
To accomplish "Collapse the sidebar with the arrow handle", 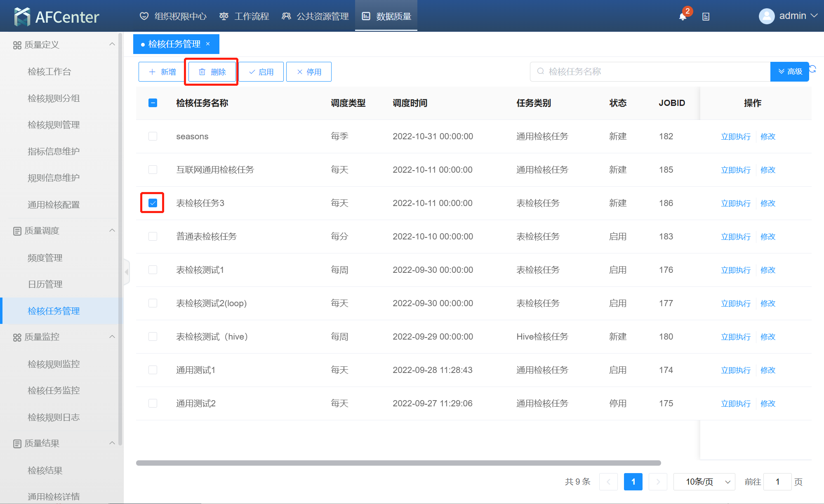I will coord(127,272).
